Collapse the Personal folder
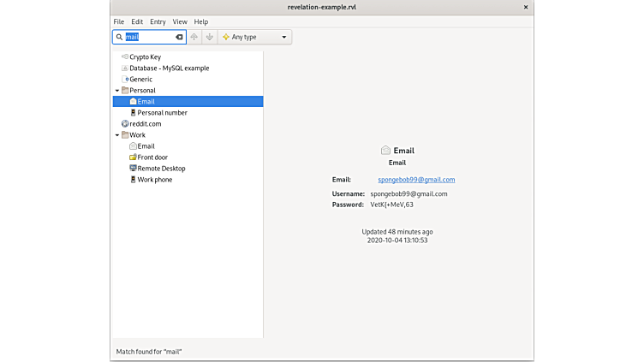This screenshot has height=362, width=644. tap(117, 90)
